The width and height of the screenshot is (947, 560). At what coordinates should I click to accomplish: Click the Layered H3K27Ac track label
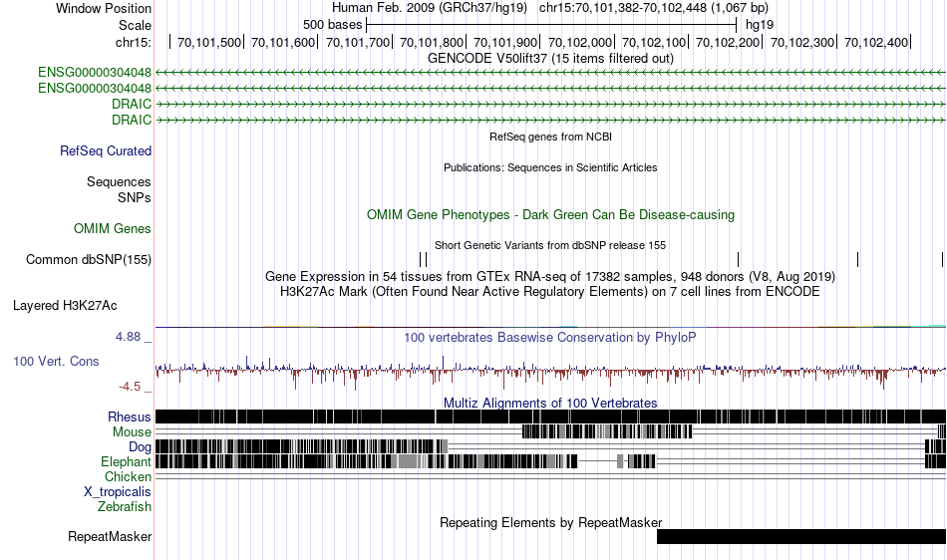(x=65, y=305)
